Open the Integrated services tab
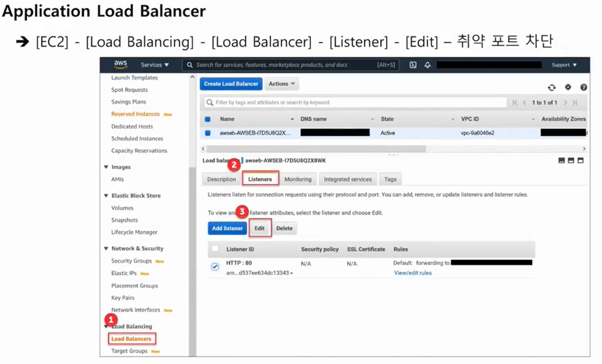The image size is (602, 364). [348, 179]
